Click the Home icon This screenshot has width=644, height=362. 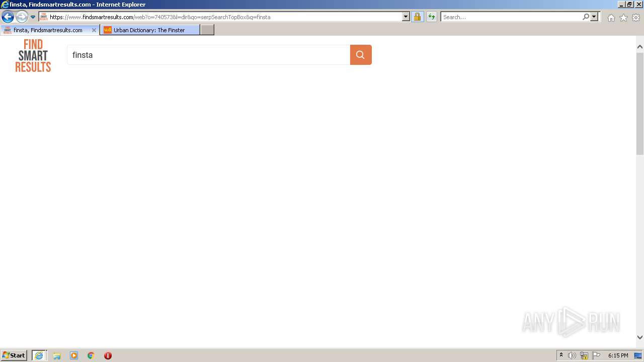(611, 18)
